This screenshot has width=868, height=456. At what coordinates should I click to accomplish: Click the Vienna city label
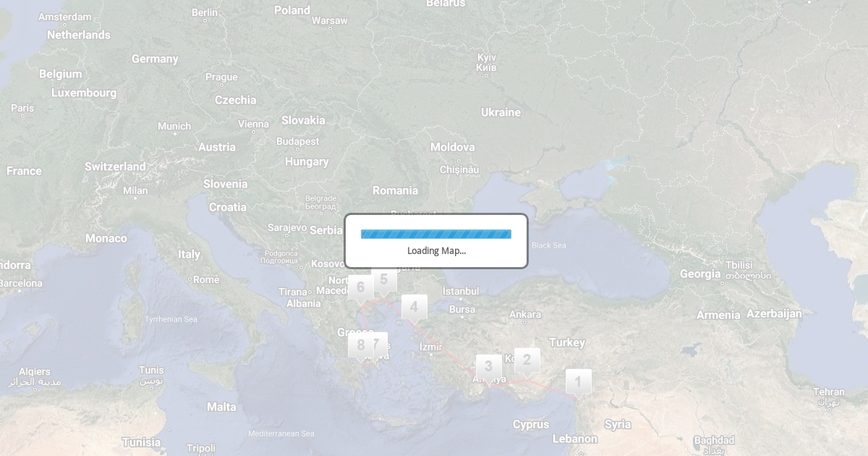[x=253, y=124]
